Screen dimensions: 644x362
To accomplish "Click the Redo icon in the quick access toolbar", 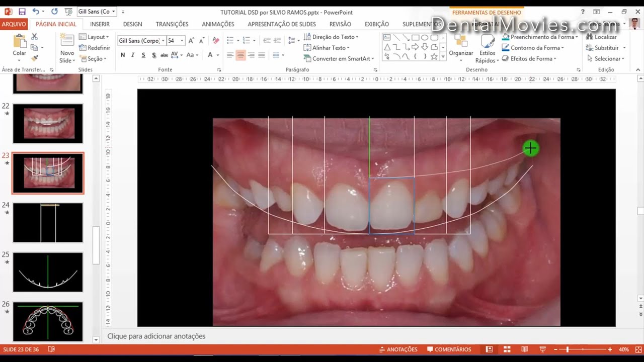I will tap(54, 11).
